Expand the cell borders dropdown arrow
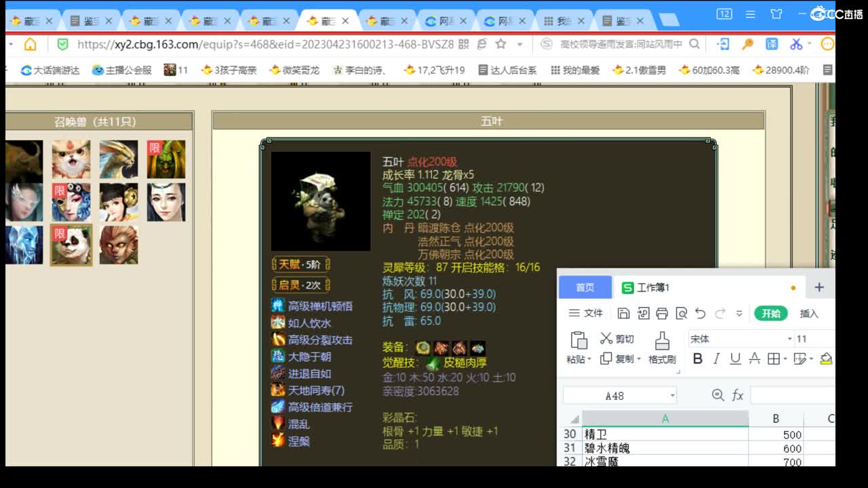This screenshot has width=868, height=488. (x=785, y=360)
